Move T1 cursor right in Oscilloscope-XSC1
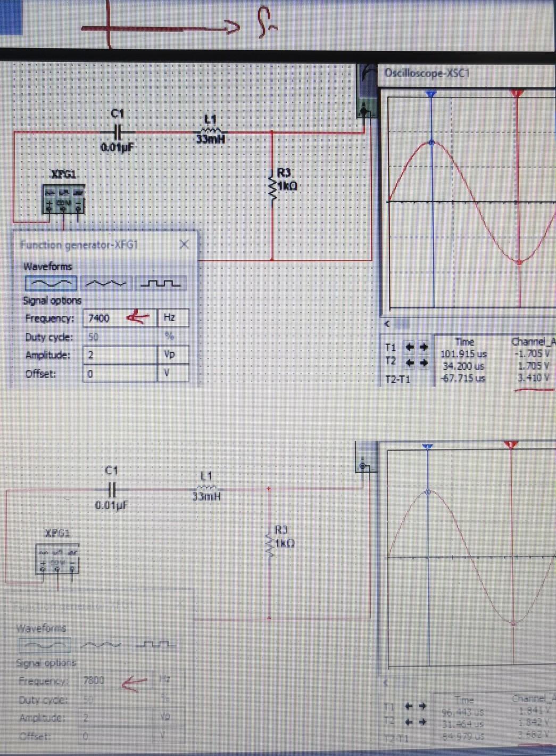The height and width of the screenshot is (756, 556). click(424, 347)
